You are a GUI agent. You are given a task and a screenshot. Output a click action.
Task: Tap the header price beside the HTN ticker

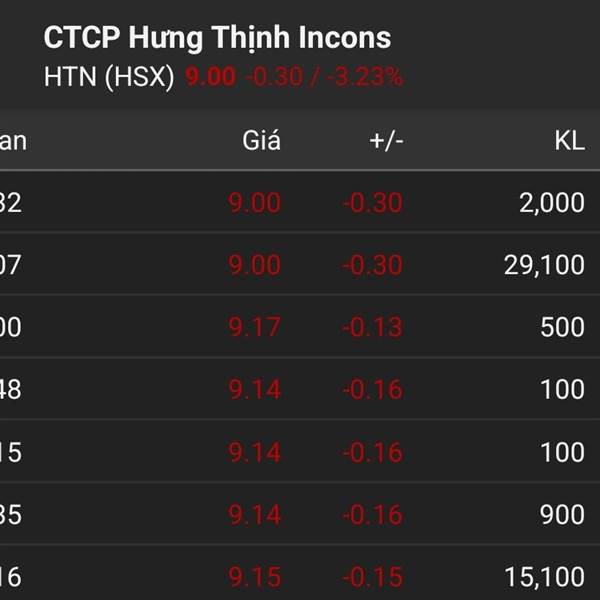[x=210, y=77]
